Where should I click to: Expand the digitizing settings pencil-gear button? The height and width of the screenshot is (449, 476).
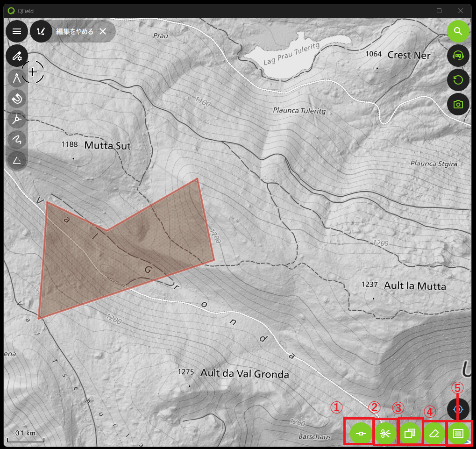[x=17, y=56]
